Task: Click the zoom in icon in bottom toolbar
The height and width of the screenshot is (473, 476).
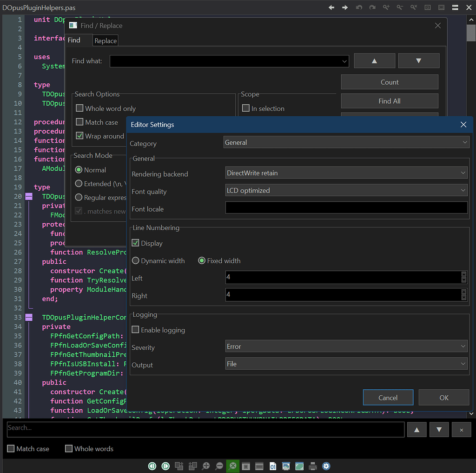Action: tap(206, 466)
